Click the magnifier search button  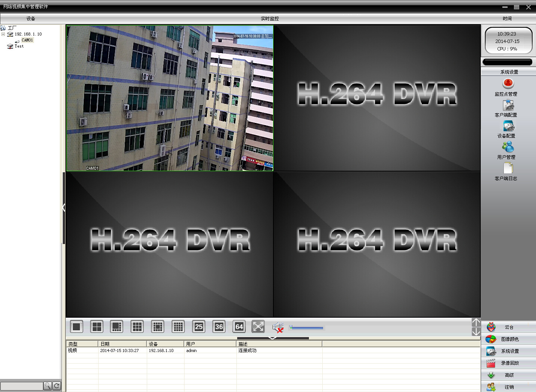tap(47, 386)
